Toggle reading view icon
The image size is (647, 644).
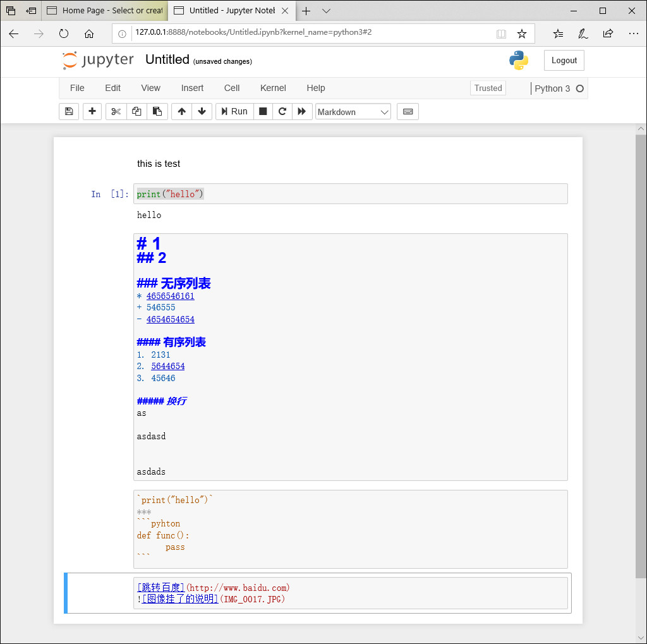pyautogui.click(x=501, y=34)
